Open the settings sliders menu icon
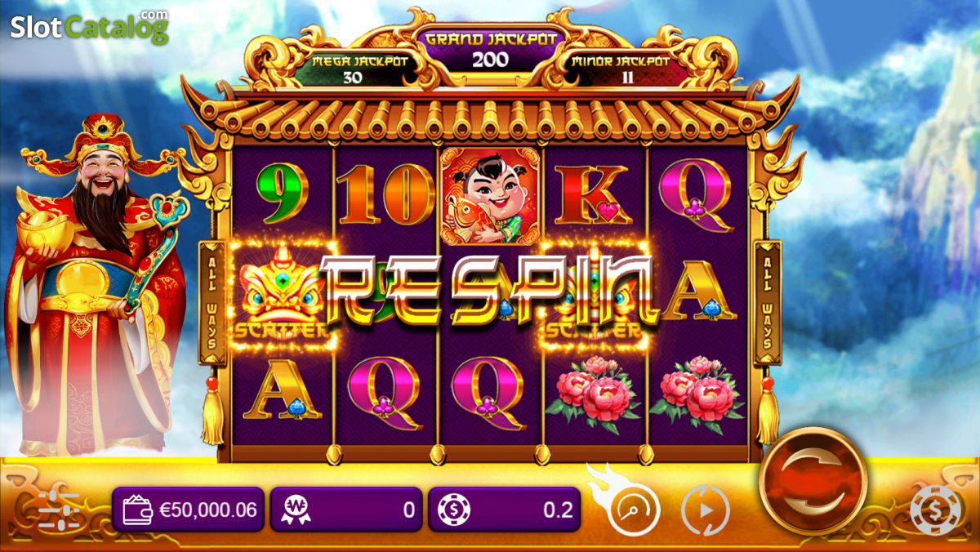The image size is (980, 552). coord(59,510)
